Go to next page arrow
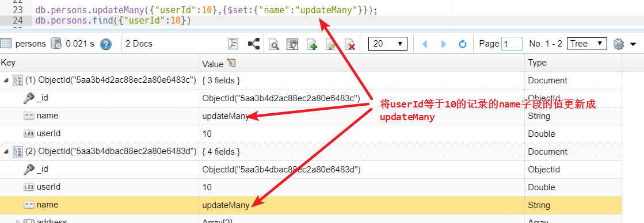644x223 pixels. (x=444, y=44)
